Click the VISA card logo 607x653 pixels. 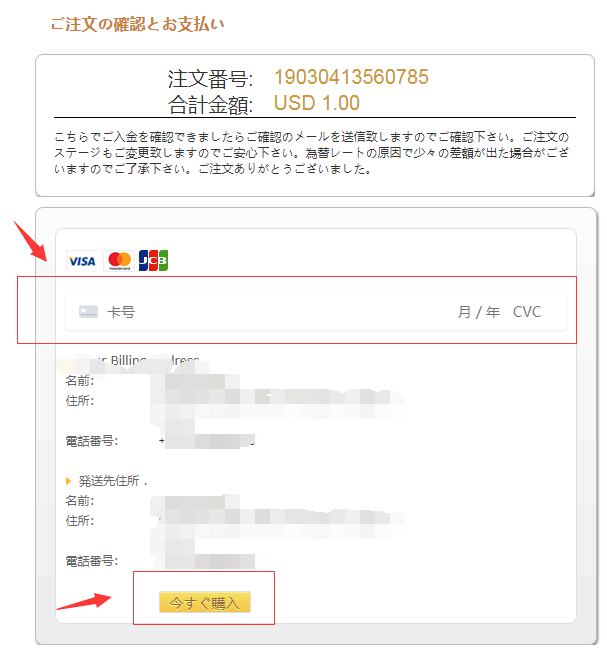82,261
